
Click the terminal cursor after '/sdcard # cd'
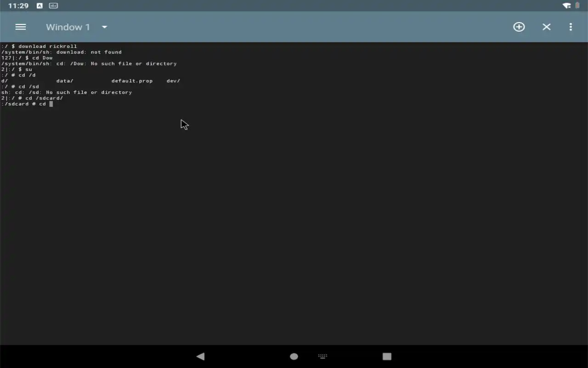point(51,104)
